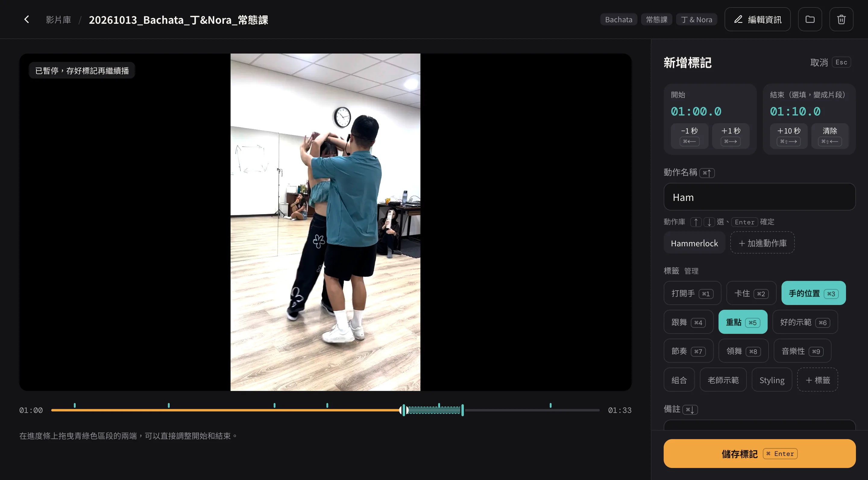Image resolution: width=868 pixels, height=480 pixels.
Task: Toggle the Styling tag
Action: pos(772,380)
